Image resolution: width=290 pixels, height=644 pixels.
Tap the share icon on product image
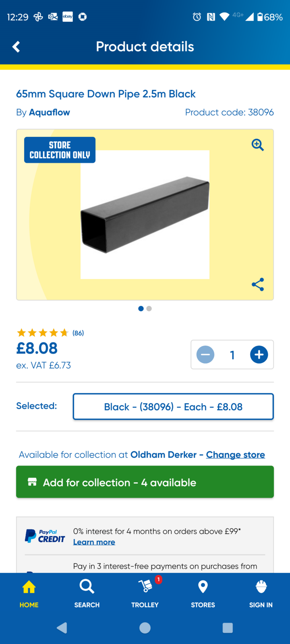click(257, 285)
